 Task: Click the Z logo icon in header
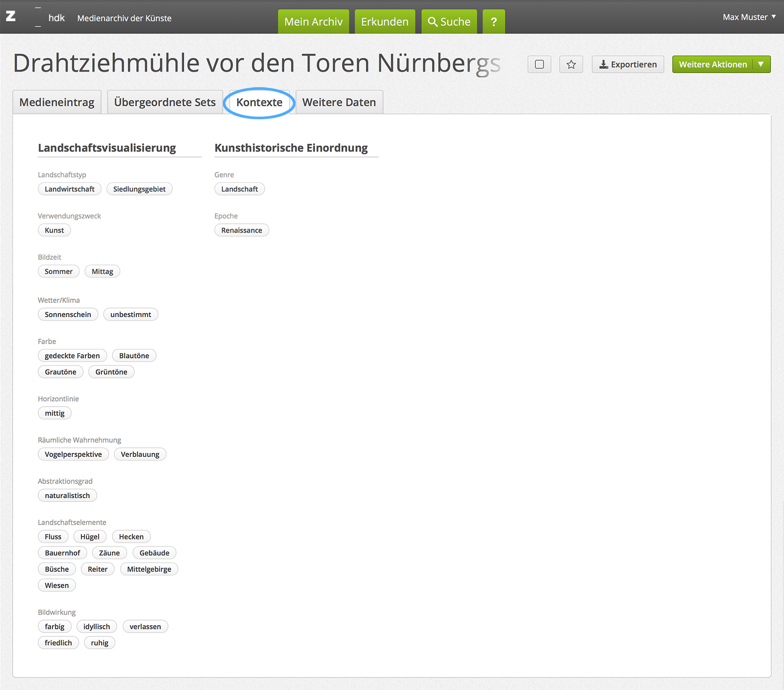11,17
